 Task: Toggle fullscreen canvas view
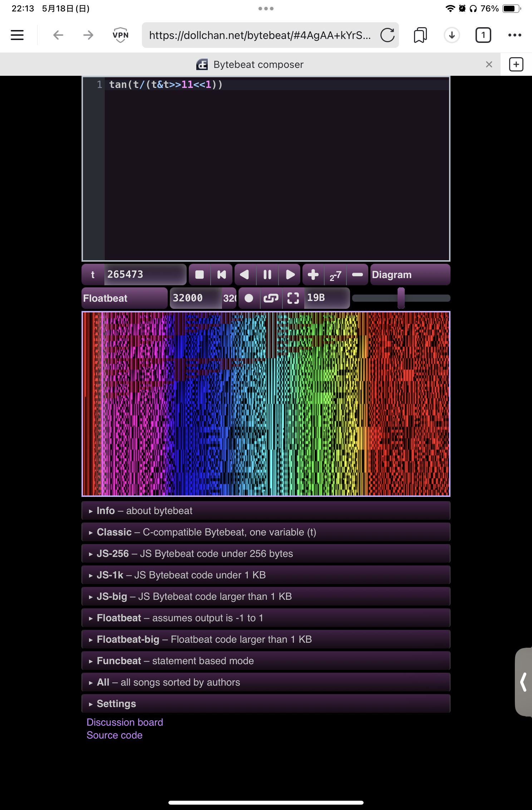tap(293, 298)
